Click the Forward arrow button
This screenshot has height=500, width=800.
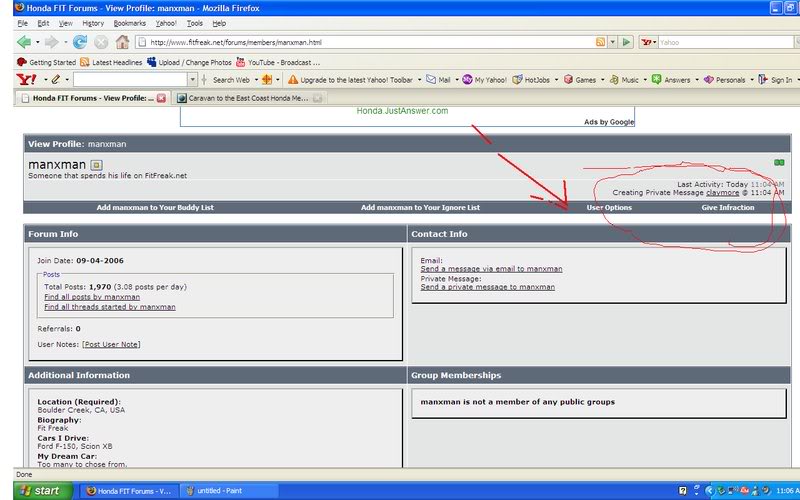click(x=51, y=42)
